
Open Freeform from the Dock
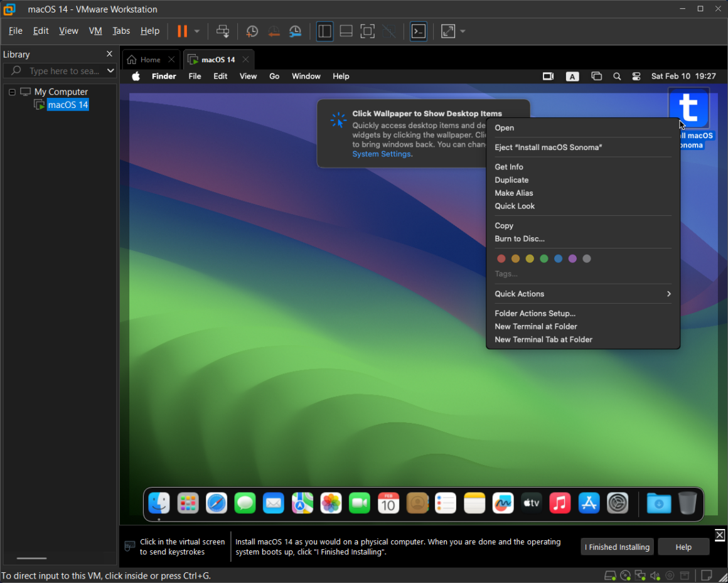[503, 503]
